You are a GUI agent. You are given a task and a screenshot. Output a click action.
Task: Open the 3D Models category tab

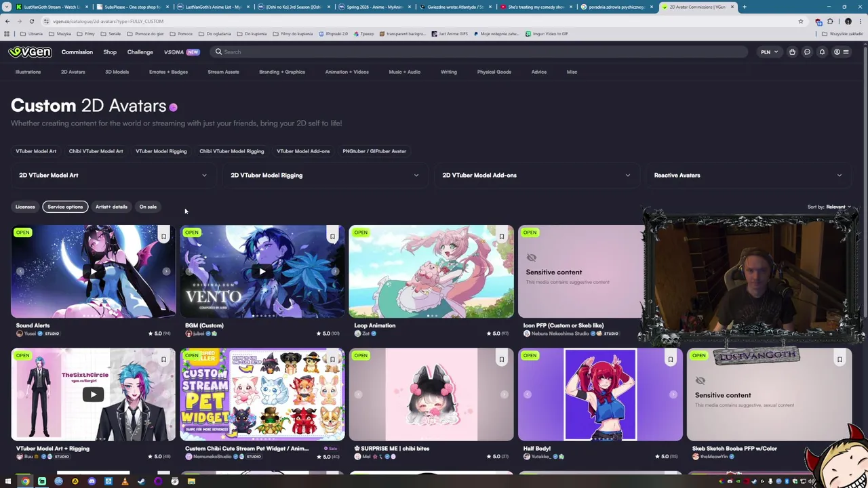click(117, 72)
